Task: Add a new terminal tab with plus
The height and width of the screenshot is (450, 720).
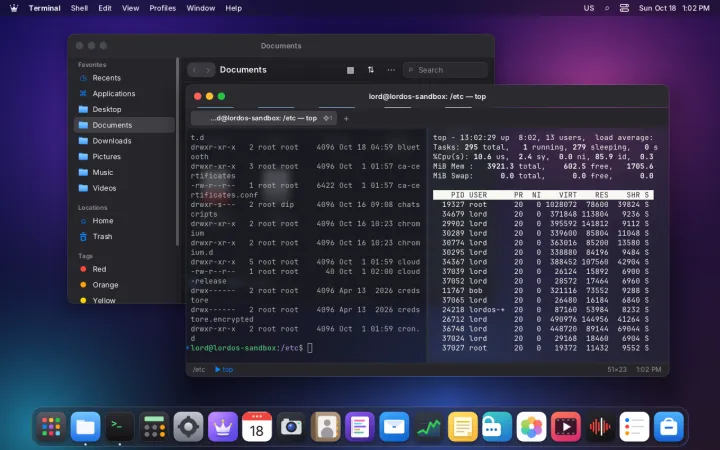Action: [346, 118]
